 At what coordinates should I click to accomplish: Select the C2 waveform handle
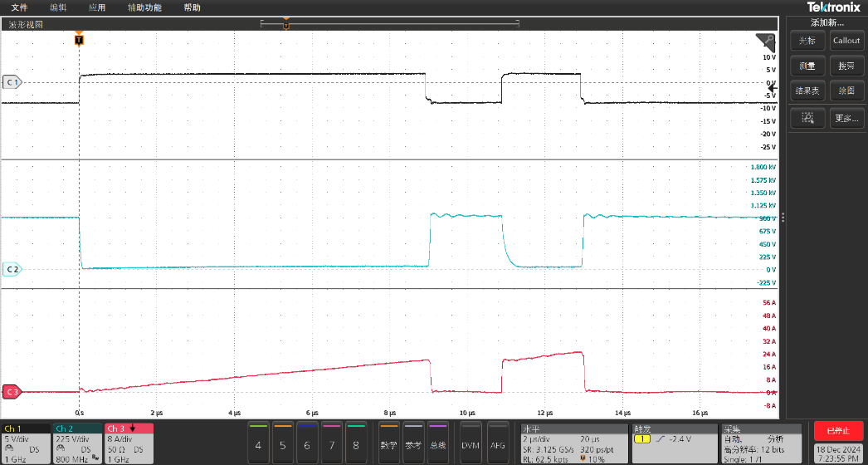click(x=12, y=269)
